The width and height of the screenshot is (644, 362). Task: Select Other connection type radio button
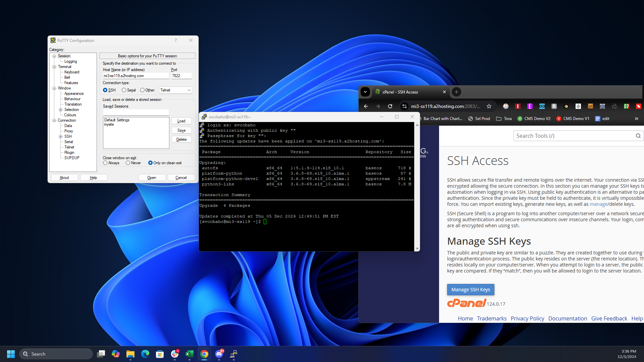coord(142,90)
